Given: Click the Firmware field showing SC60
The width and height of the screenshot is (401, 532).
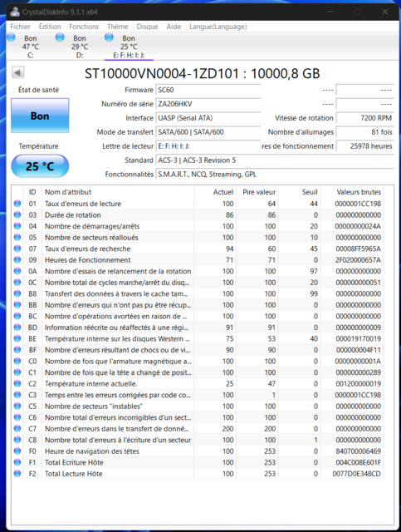Looking at the screenshot, I should click(208, 90).
